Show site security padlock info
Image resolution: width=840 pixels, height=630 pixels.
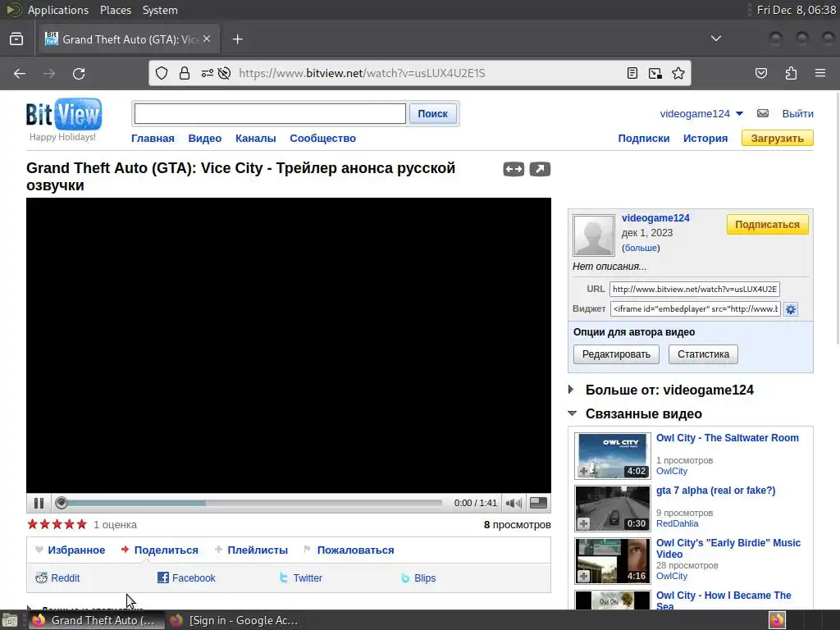pos(185,73)
